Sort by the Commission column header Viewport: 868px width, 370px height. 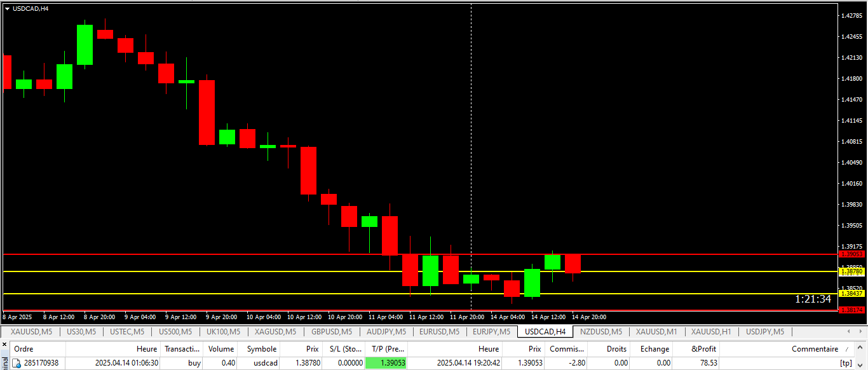566,349
